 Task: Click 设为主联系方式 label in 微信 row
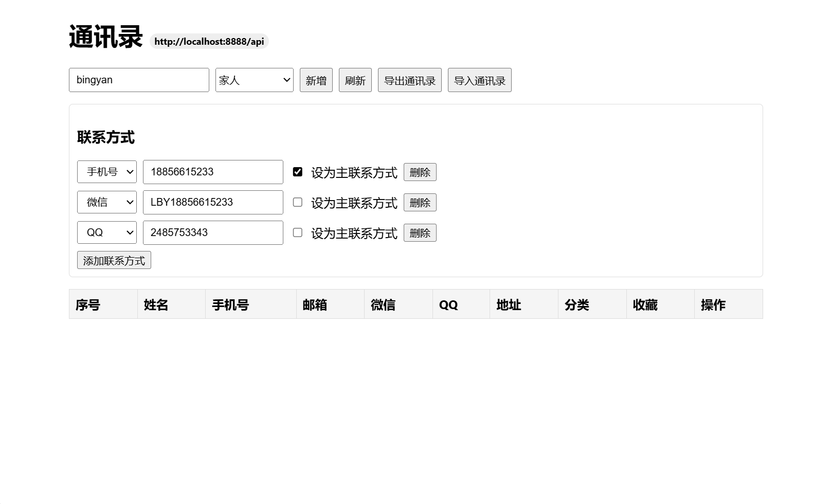click(354, 203)
